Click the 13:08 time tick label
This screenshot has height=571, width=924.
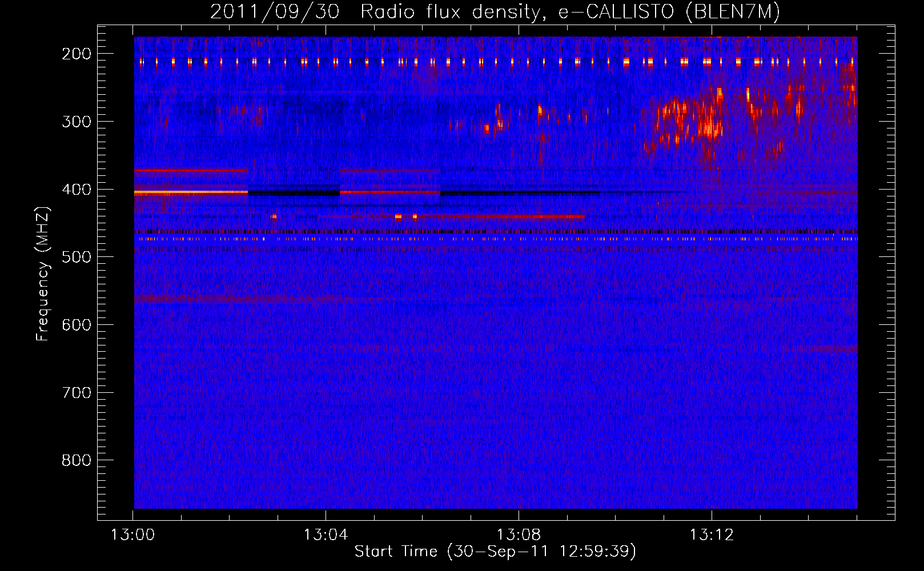[x=519, y=535]
